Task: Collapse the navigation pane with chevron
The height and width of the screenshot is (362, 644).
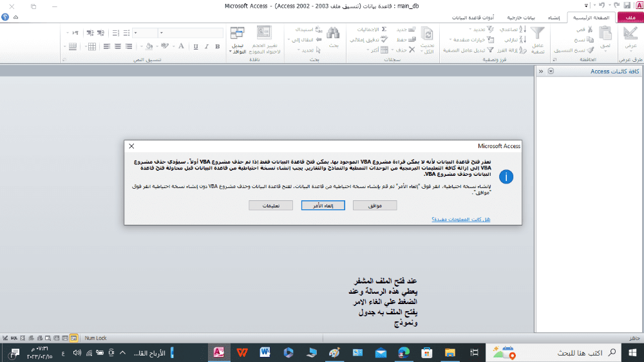Action: point(541,71)
